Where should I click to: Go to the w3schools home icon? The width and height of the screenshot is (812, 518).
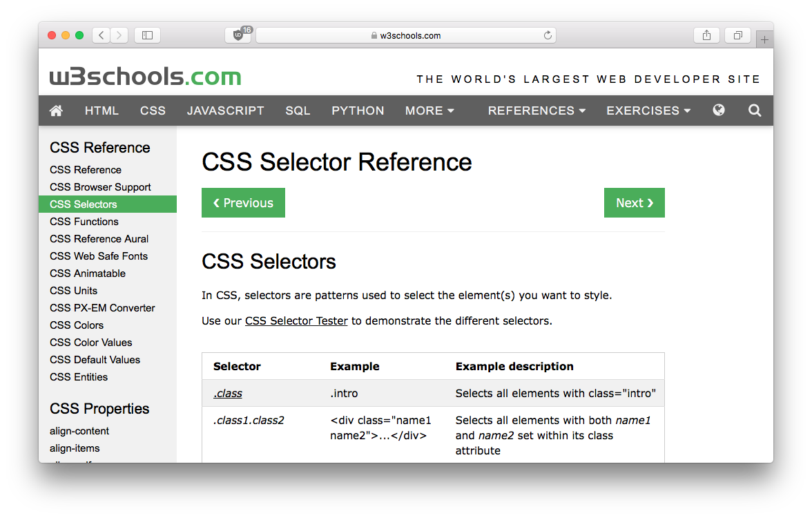(x=56, y=111)
